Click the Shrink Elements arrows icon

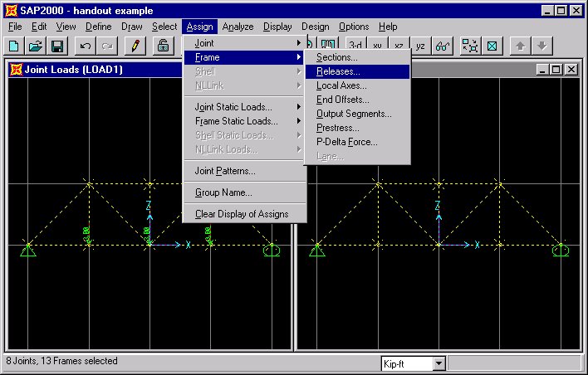470,46
